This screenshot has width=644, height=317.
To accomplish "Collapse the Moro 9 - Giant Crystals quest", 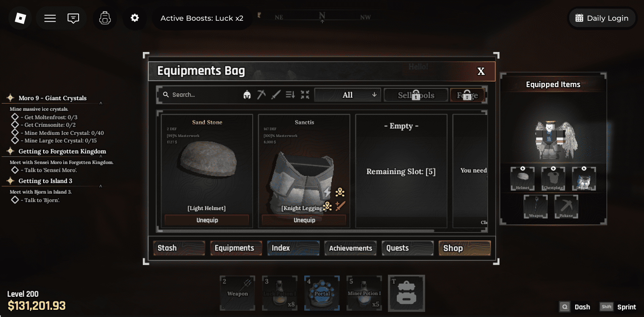I will click(x=101, y=103).
